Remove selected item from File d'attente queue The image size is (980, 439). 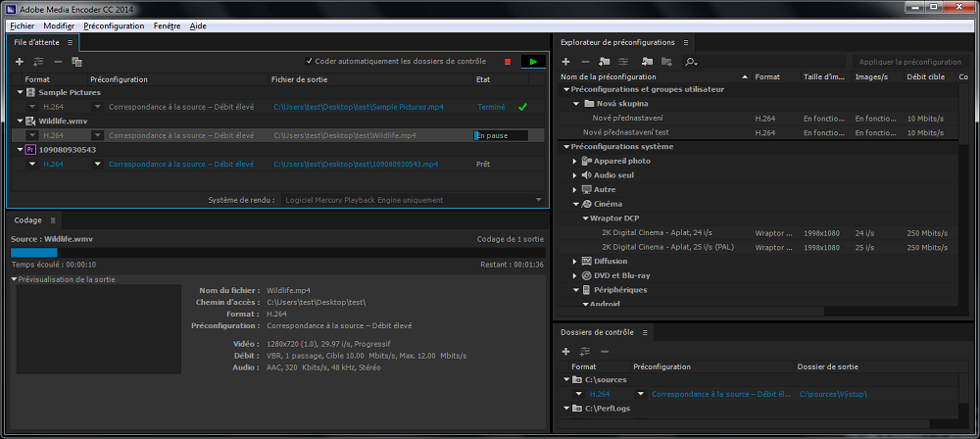click(58, 62)
